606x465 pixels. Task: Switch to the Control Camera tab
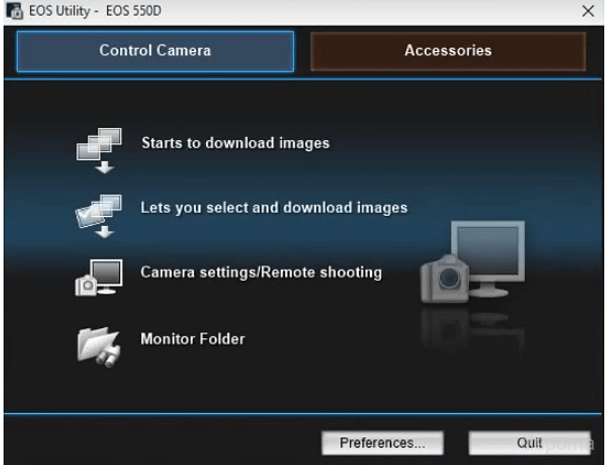(x=155, y=51)
